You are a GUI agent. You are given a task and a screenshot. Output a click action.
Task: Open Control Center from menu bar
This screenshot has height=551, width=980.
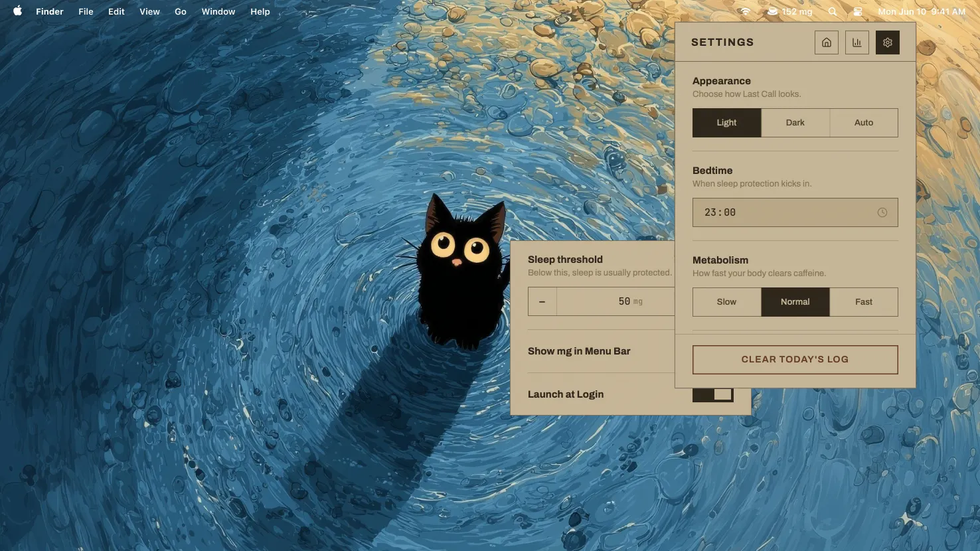click(x=858, y=11)
